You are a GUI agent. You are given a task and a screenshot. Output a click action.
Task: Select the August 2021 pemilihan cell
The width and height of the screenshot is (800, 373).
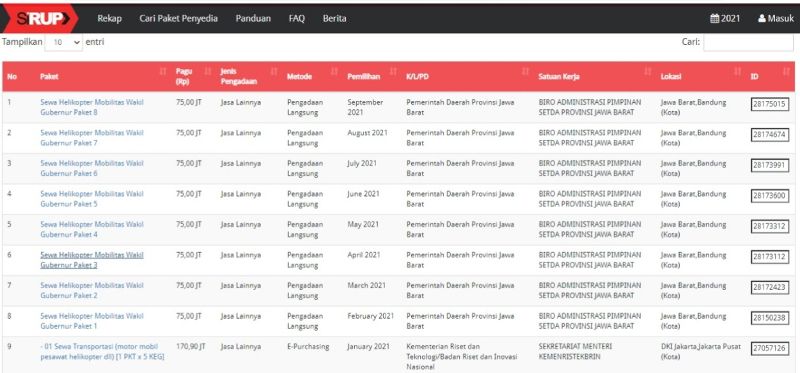coord(367,133)
